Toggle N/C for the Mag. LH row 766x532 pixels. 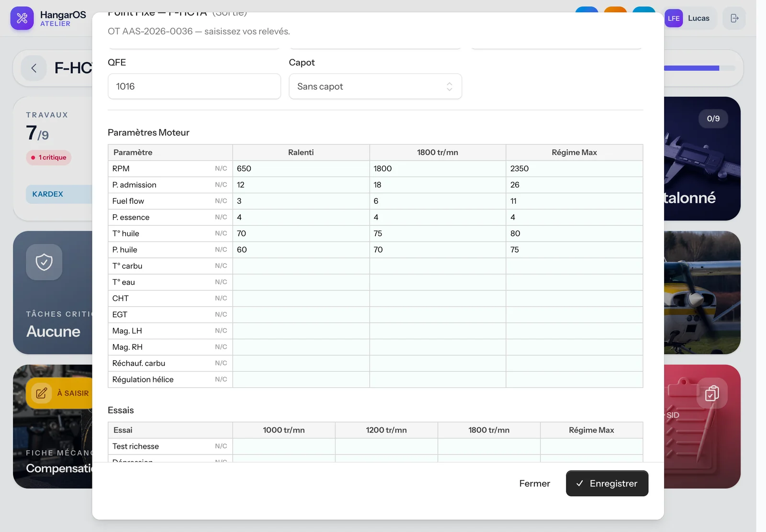221,331
